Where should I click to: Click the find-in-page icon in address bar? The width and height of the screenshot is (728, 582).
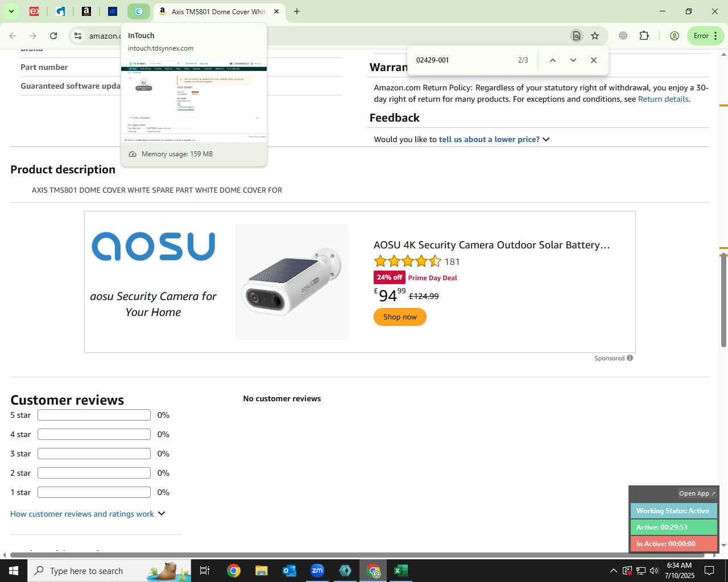pos(577,36)
